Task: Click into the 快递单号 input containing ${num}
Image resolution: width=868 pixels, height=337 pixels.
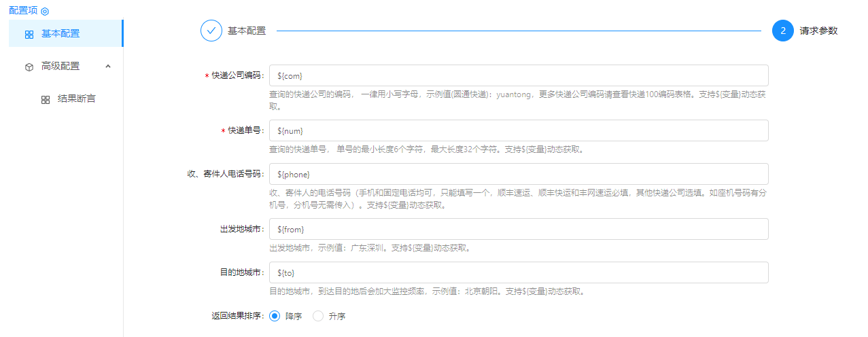Action: 519,130
